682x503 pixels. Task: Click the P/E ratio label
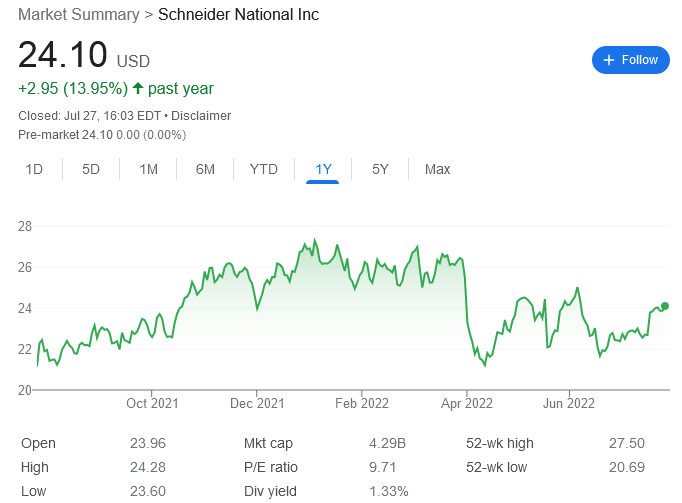tap(271, 467)
